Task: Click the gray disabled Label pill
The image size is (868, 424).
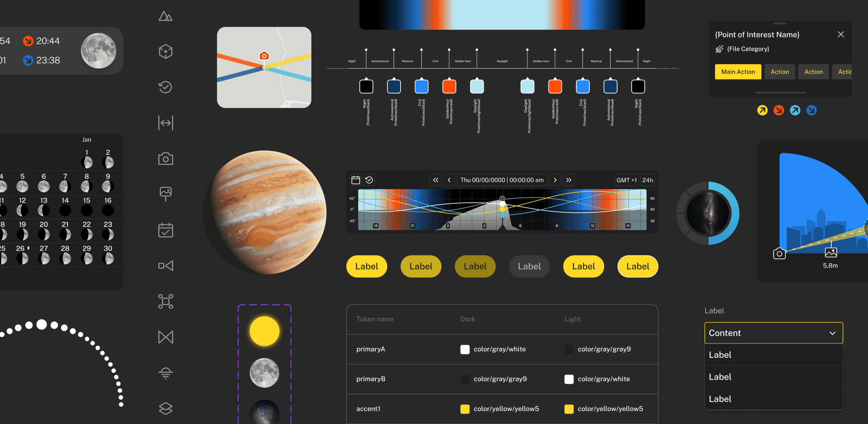Action: (529, 266)
